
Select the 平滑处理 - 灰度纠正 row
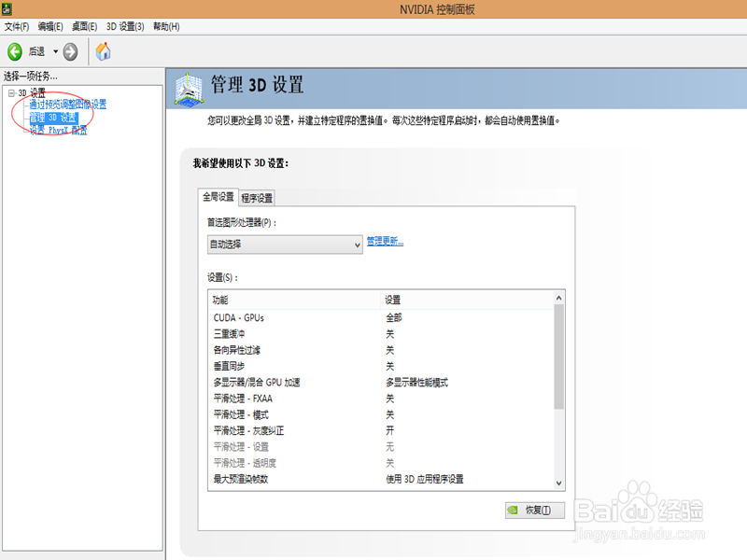(x=381, y=431)
